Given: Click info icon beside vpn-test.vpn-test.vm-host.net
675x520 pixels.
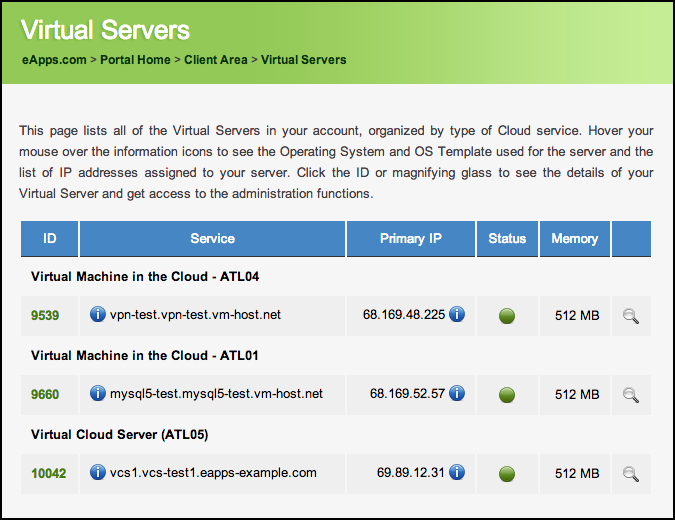Looking at the screenshot, I should [98, 315].
